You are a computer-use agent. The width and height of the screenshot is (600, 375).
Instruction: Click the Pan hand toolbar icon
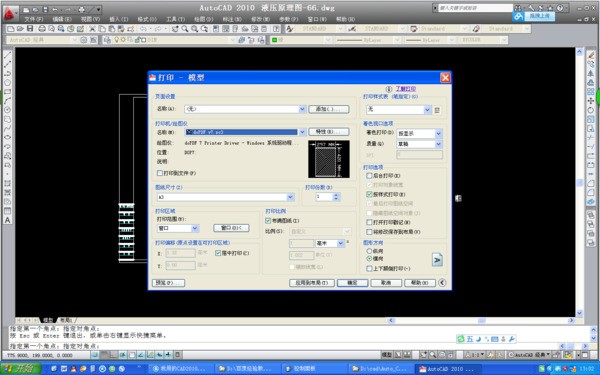[175, 29]
